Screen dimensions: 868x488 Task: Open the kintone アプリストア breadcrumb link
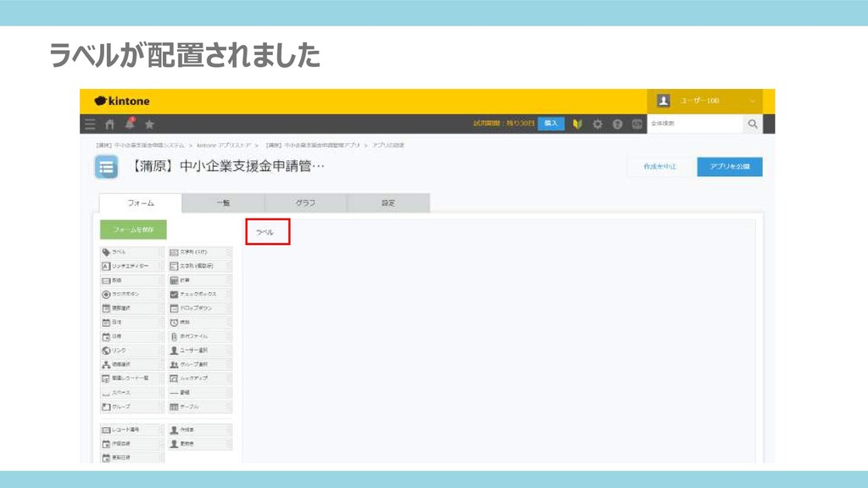click(224, 145)
